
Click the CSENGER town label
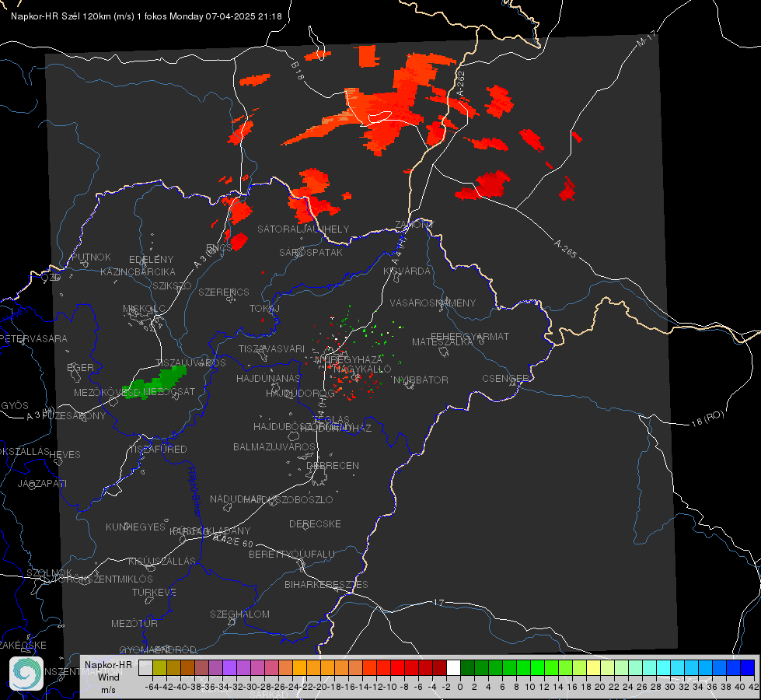[x=505, y=379]
